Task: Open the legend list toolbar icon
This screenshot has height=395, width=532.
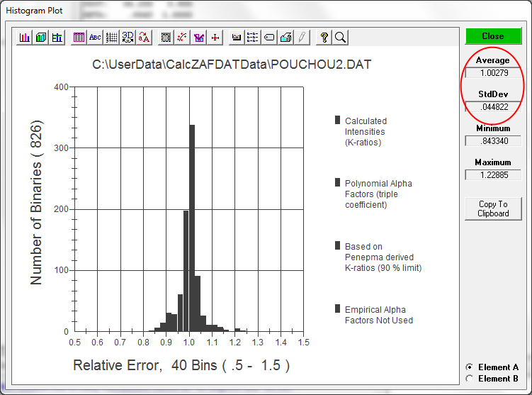Action: [253, 37]
